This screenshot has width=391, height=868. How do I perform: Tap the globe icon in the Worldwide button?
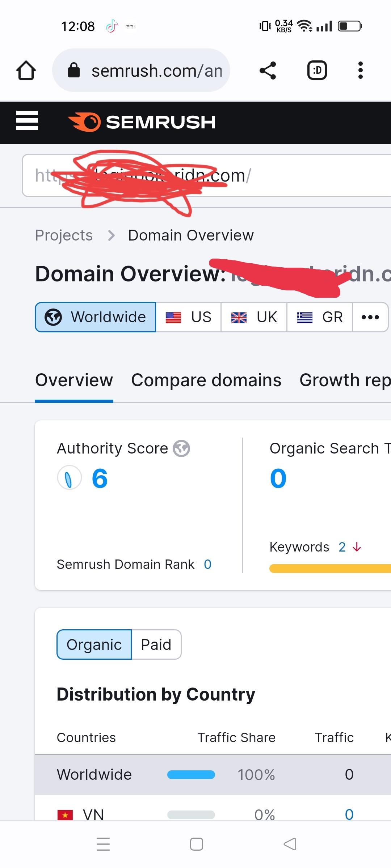point(53,317)
